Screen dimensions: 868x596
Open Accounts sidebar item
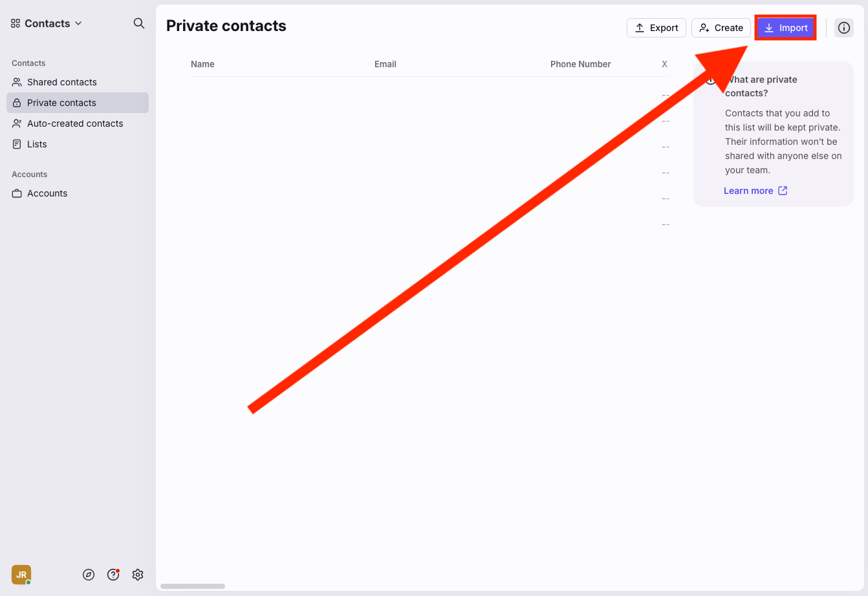click(x=47, y=193)
